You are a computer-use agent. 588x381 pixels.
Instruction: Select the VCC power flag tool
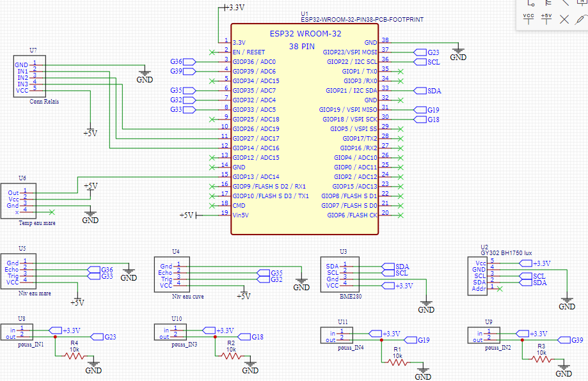[528, 19]
